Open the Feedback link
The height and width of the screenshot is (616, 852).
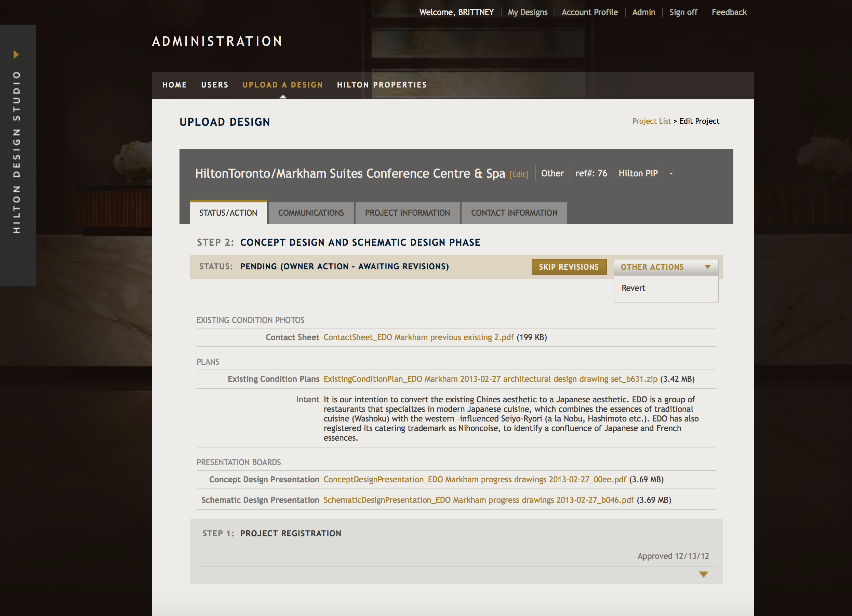coord(729,12)
